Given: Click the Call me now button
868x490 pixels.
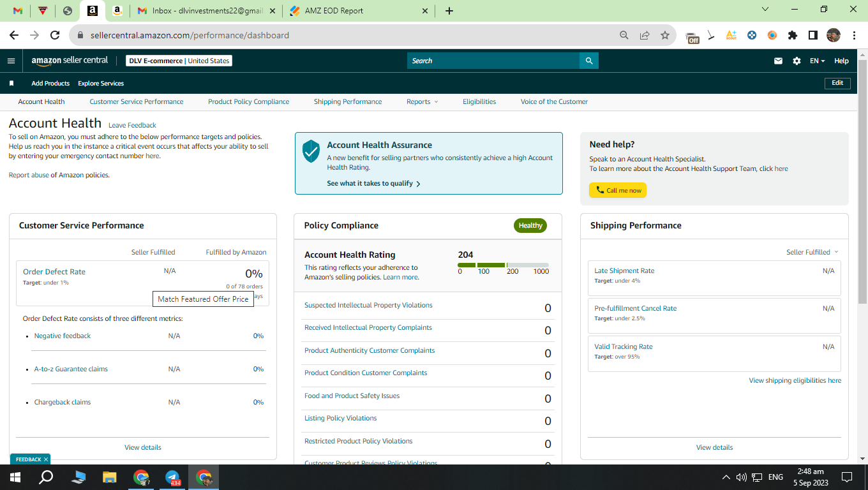Looking at the screenshot, I should pyautogui.click(x=618, y=190).
